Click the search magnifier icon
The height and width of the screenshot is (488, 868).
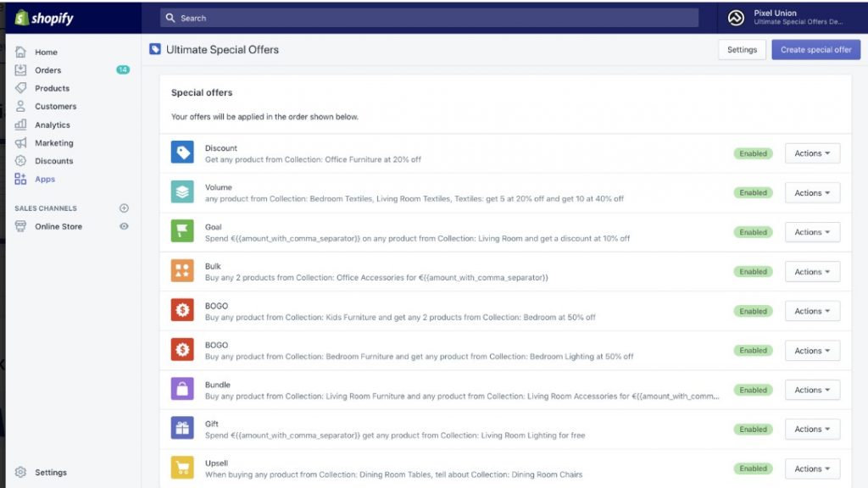tap(170, 18)
